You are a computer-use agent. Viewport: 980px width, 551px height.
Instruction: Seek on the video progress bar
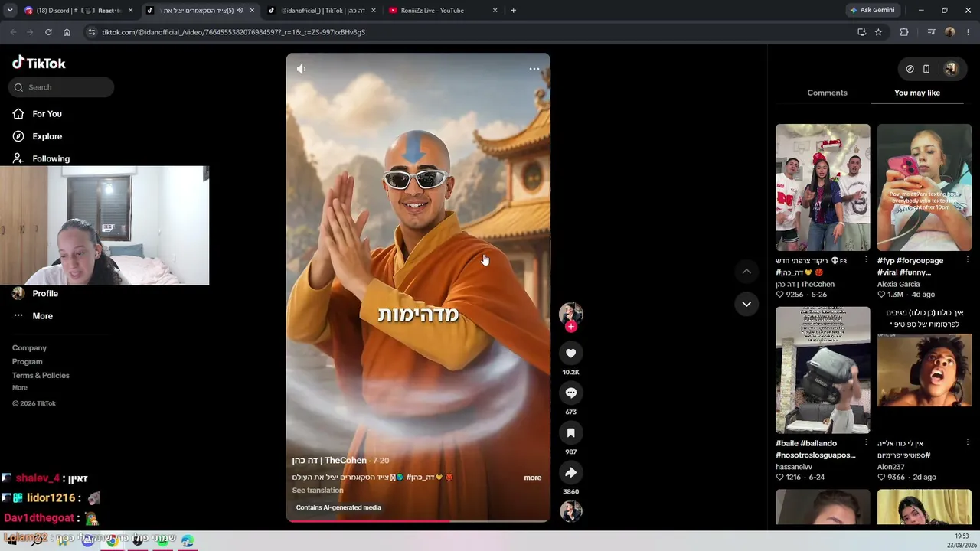[x=418, y=522]
